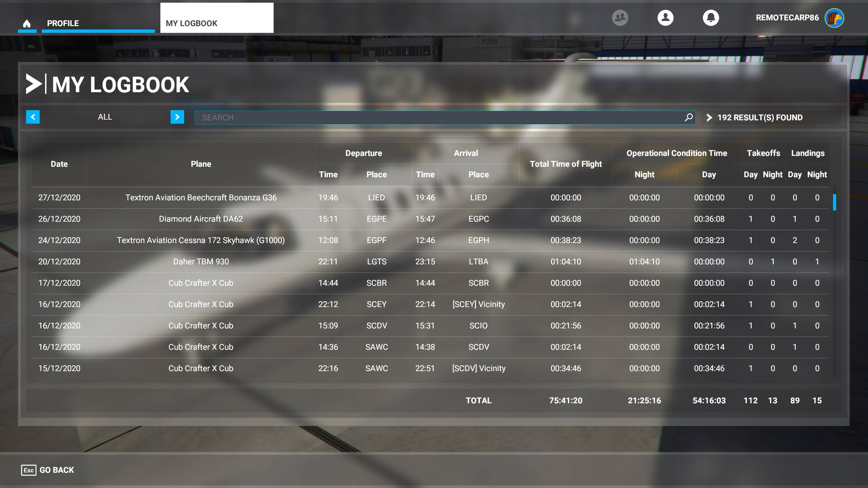The height and width of the screenshot is (488, 868).
Task: Click the magnifier search icon
Action: 688,117
